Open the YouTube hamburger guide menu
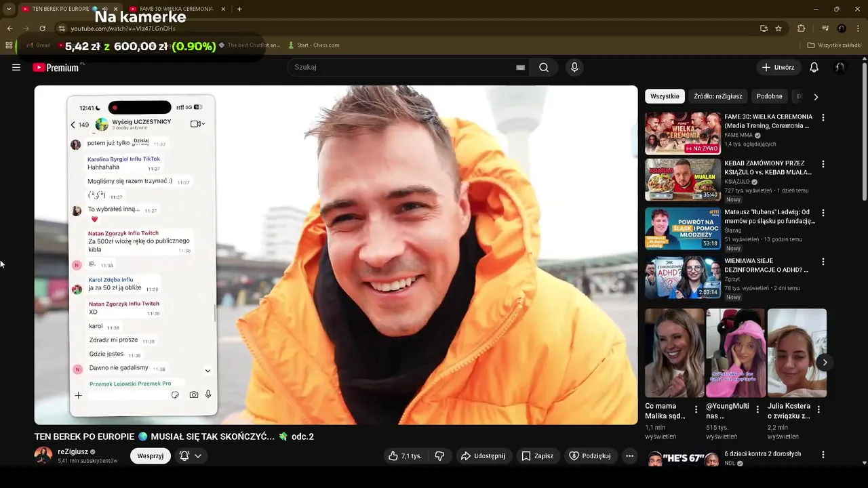Image resolution: width=868 pixels, height=488 pixels. 16,67
